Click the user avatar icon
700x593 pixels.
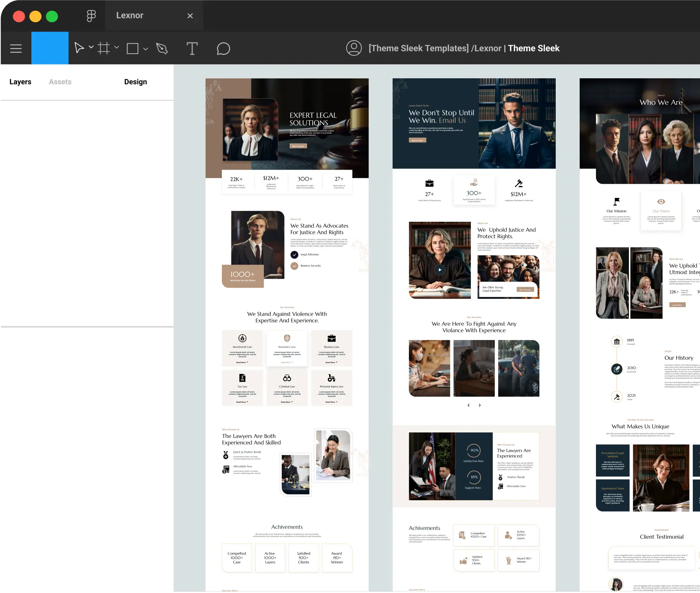pyautogui.click(x=353, y=48)
